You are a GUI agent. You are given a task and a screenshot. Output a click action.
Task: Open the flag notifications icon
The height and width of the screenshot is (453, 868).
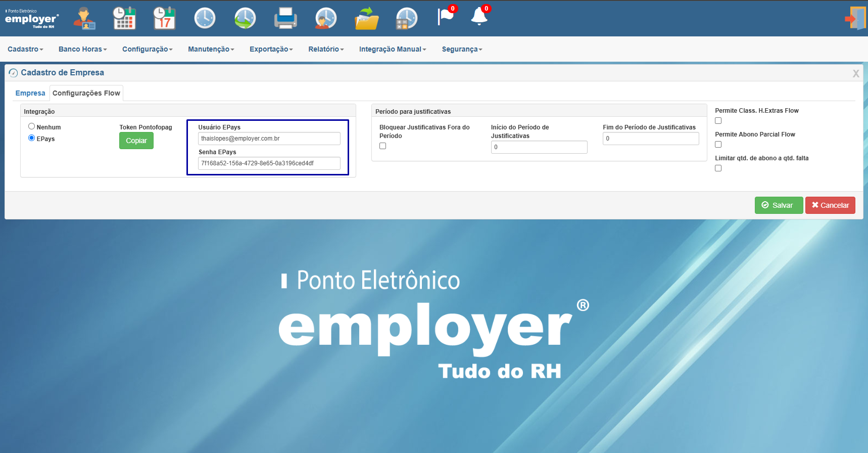tap(447, 16)
